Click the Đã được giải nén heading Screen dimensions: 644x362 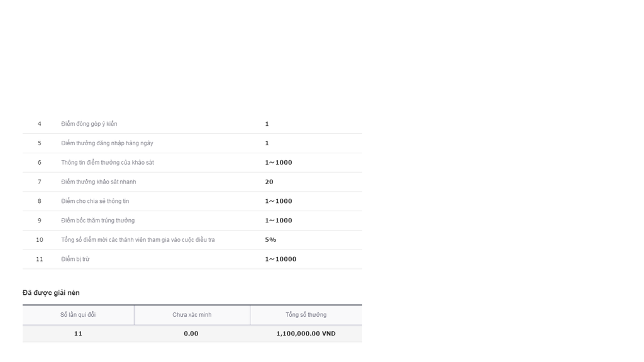pos(51,293)
